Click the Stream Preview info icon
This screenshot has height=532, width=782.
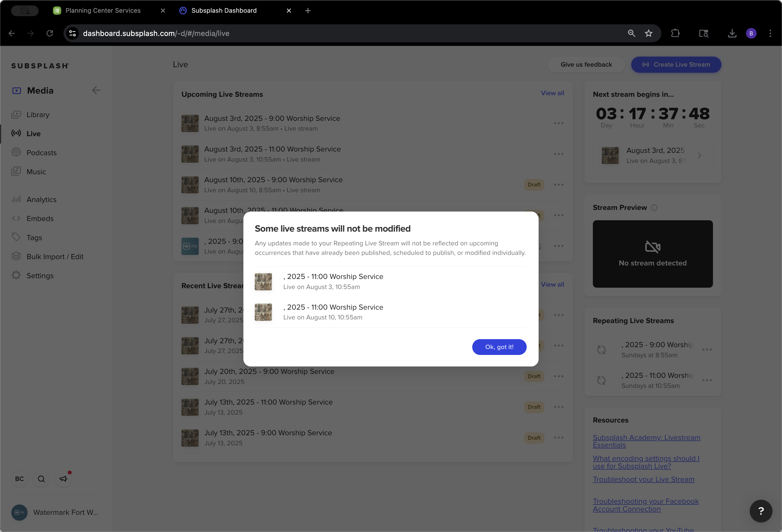tap(654, 208)
